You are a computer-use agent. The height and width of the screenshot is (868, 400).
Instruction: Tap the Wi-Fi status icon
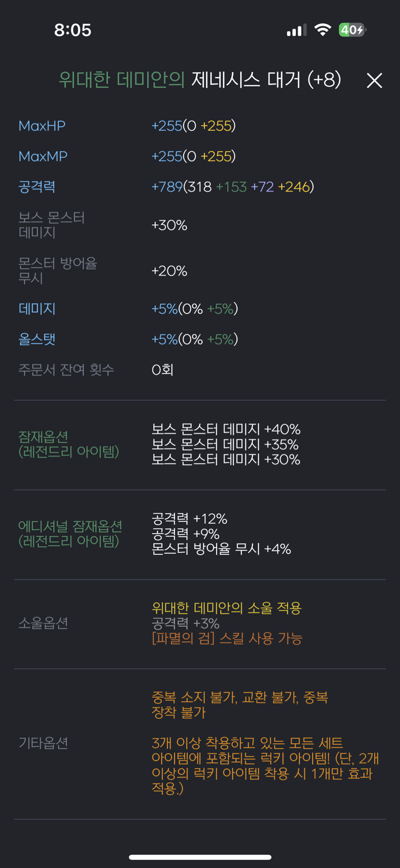[322, 30]
